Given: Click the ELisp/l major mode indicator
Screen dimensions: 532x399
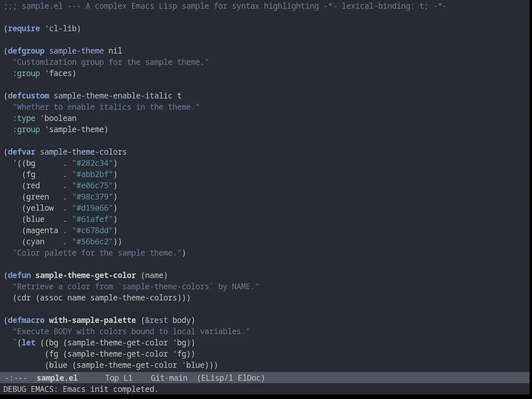Looking at the screenshot, I should [x=215, y=378].
